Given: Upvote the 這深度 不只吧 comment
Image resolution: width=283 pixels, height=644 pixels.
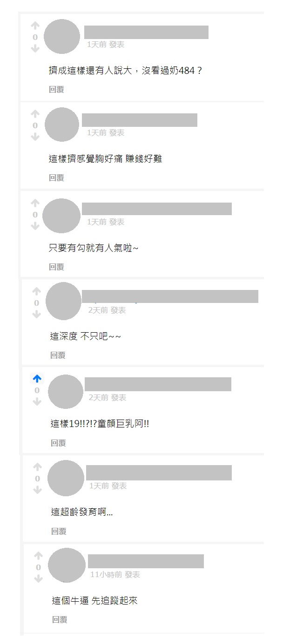Looking at the screenshot, I should point(37,292).
